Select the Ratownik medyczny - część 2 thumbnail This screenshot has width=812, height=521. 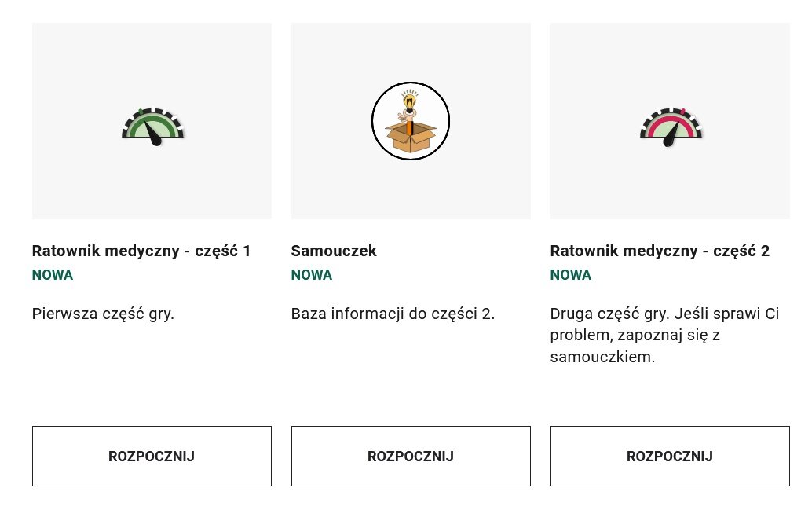tap(669, 120)
